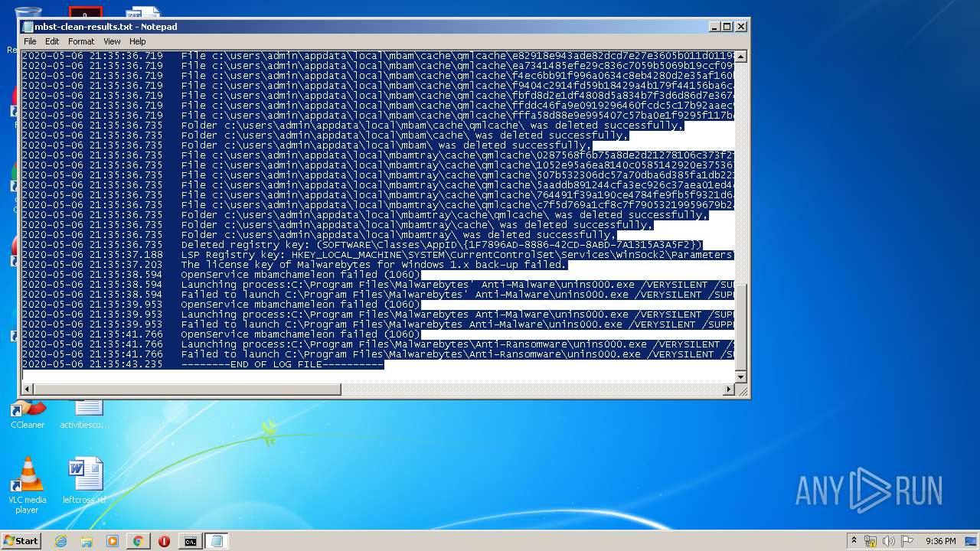The image size is (980, 551).
Task: Click the 9:36 PM taskbar clock
Action: (941, 541)
